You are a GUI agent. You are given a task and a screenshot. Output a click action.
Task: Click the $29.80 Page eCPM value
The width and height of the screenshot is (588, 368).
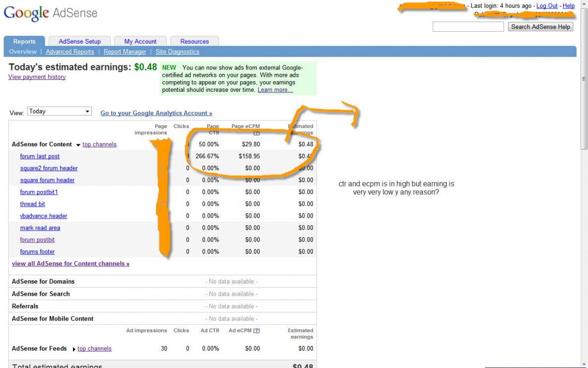point(251,144)
